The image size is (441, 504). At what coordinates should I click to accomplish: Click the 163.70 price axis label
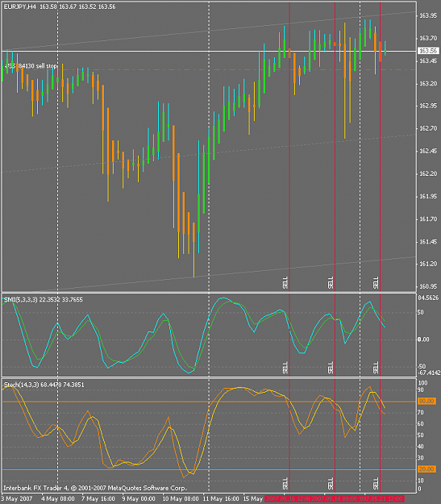pos(428,38)
